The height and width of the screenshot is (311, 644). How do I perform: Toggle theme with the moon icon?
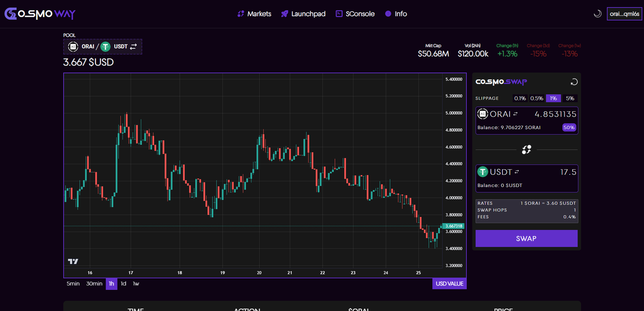point(597,13)
